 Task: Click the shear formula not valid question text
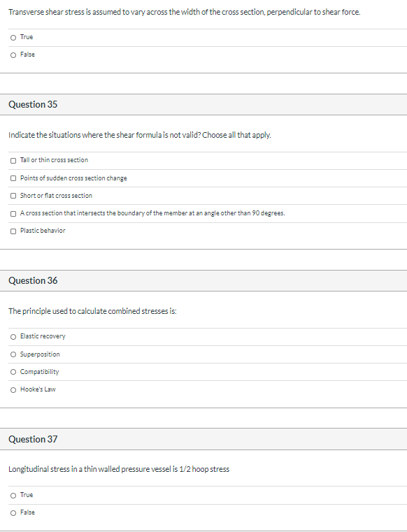coord(140,135)
